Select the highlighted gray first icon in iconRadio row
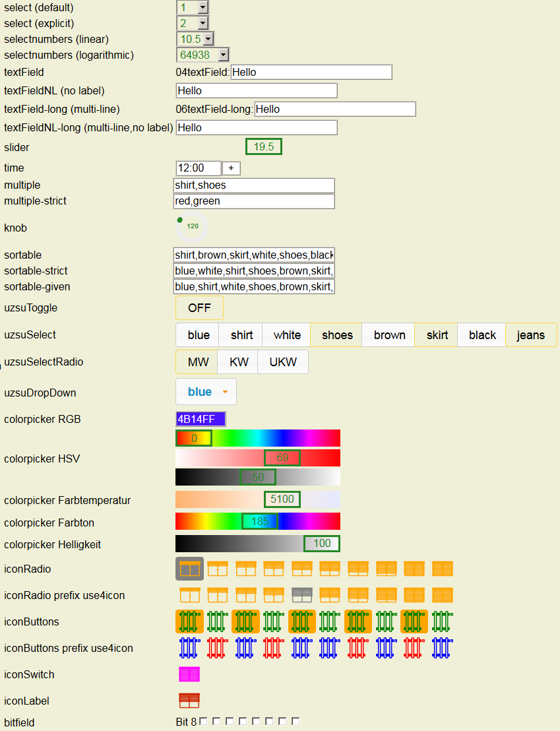 coord(189,569)
